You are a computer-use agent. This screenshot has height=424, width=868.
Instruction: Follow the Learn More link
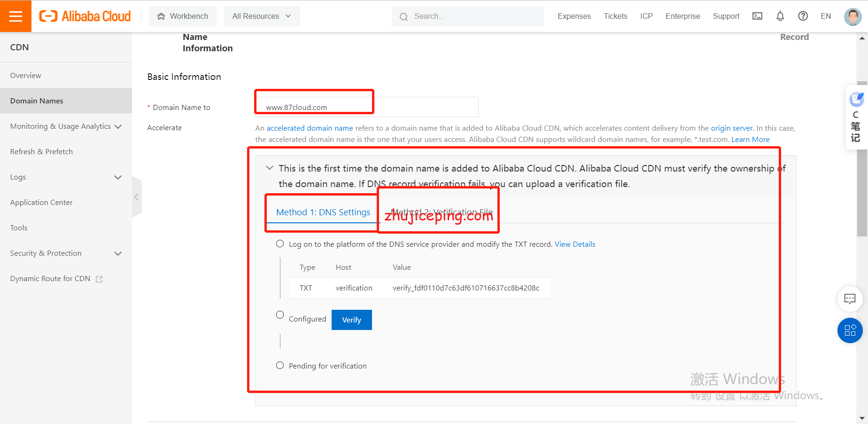pos(751,140)
